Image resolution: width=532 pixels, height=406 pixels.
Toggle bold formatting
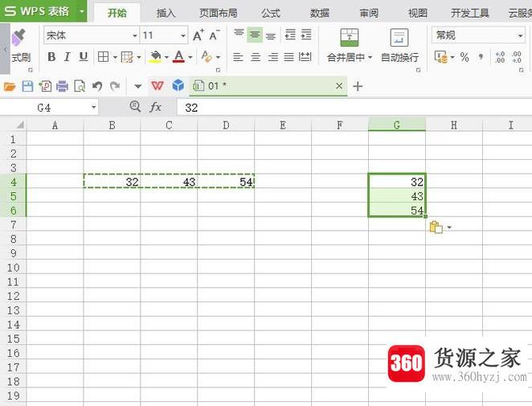[x=51, y=57]
